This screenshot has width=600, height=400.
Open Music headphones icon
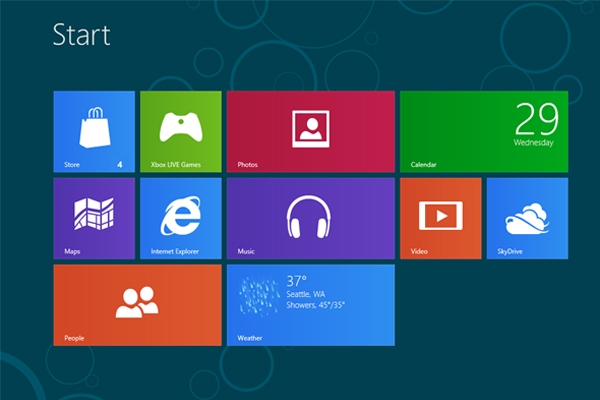[x=309, y=217]
